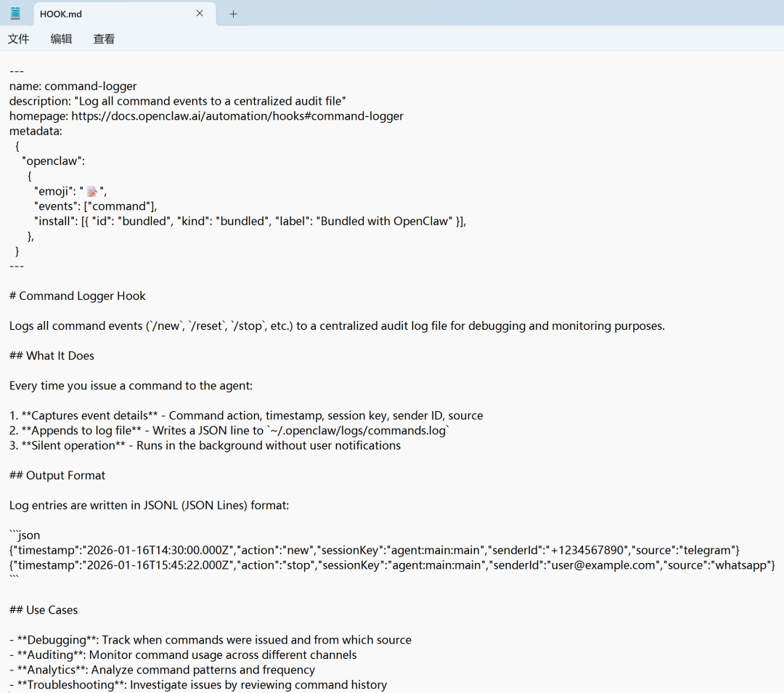The image size is (784, 693).
Task: Click the "install" line with Bundled with OpenClaw
Action: 250,221
